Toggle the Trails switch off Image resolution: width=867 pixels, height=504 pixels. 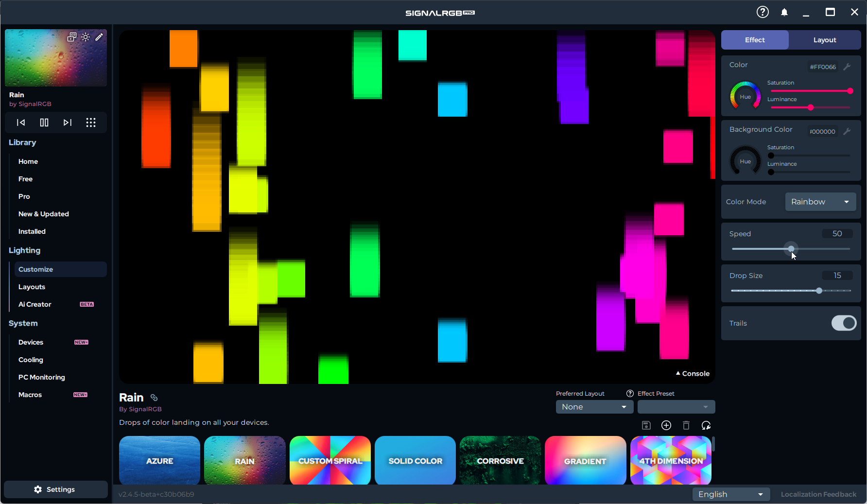(844, 323)
